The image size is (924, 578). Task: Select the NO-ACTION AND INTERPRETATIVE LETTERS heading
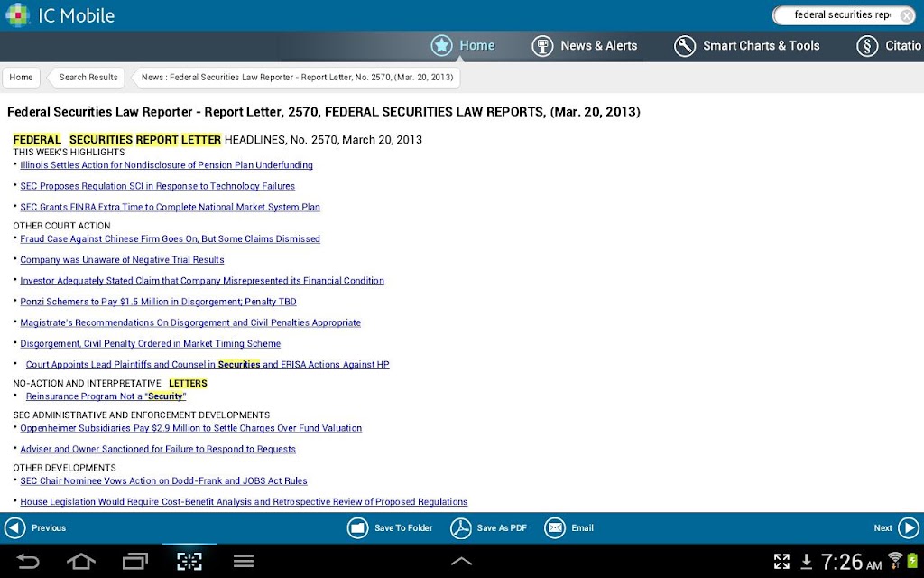(110, 383)
